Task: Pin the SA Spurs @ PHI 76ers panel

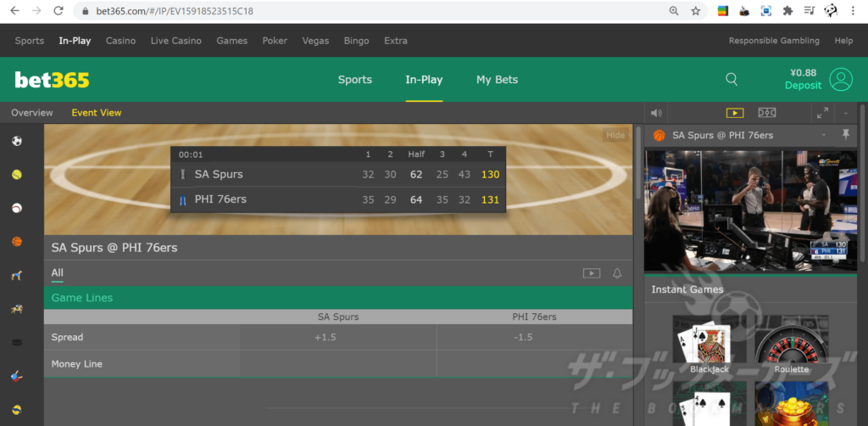Action: [845, 135]
